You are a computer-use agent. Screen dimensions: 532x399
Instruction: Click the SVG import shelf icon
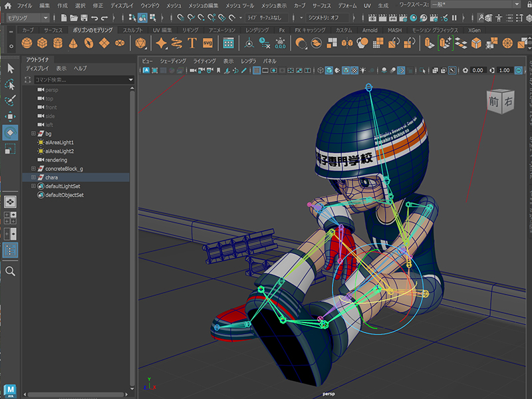coord(208,43)
